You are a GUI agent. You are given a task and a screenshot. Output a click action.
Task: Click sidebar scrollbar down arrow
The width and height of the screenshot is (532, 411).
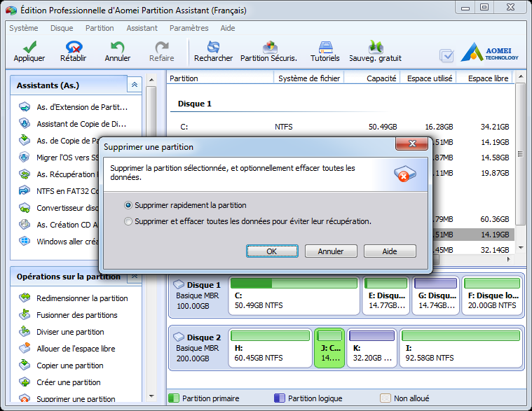(151, 396)
